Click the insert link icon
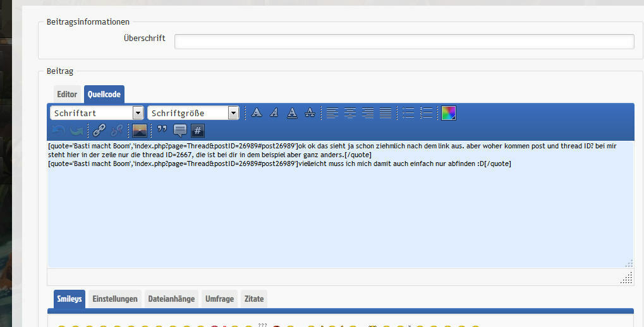 click(x=99, y=131)
